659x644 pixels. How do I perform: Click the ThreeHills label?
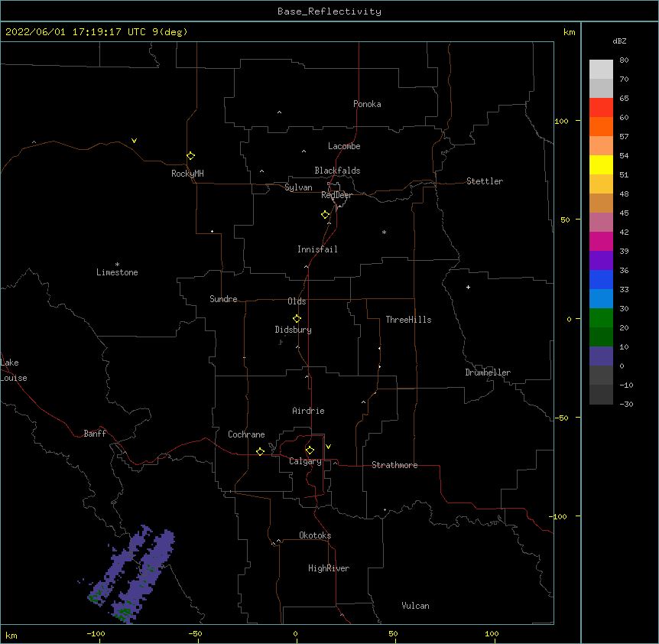(408, 320)
